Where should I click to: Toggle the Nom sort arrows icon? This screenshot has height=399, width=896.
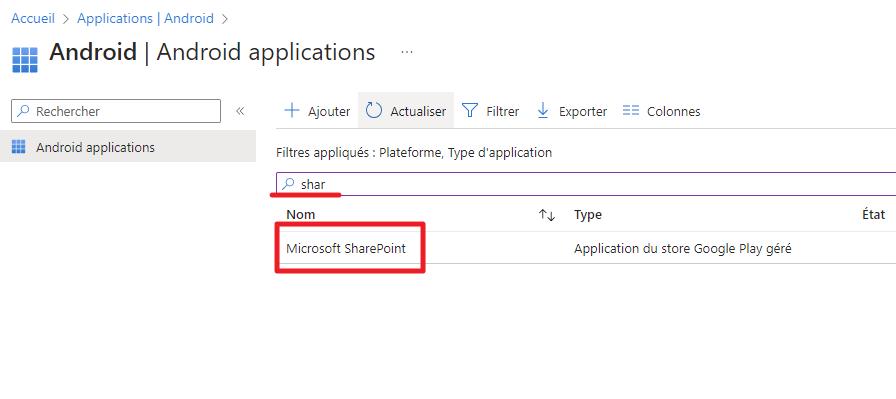[547, 215]
